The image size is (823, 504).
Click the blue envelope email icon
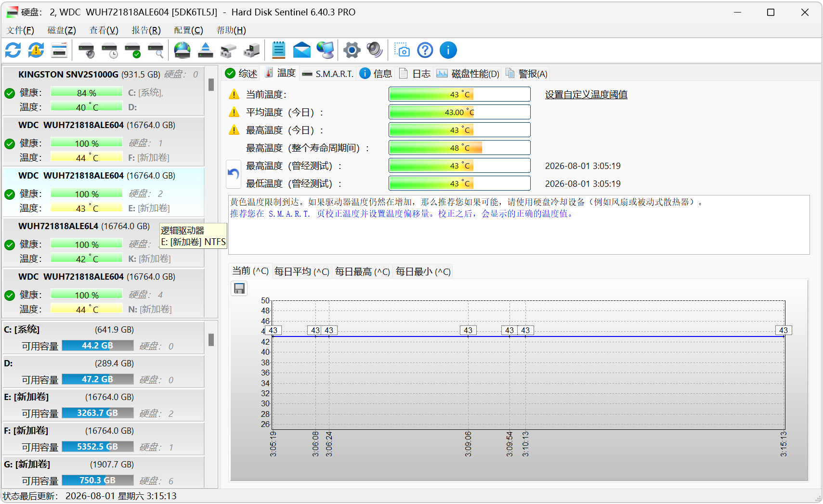click(x=302, y=50)
